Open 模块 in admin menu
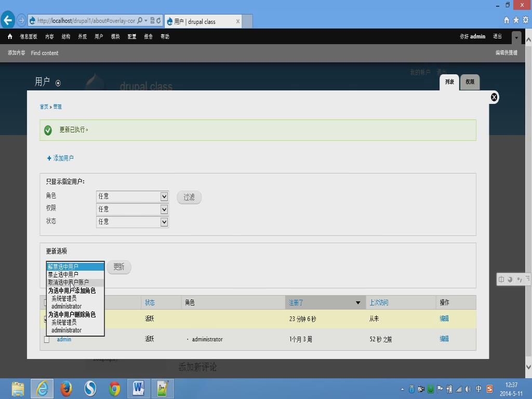Viewport: 532px width, 399px height. pyautogui.click(x=115, y=36)
